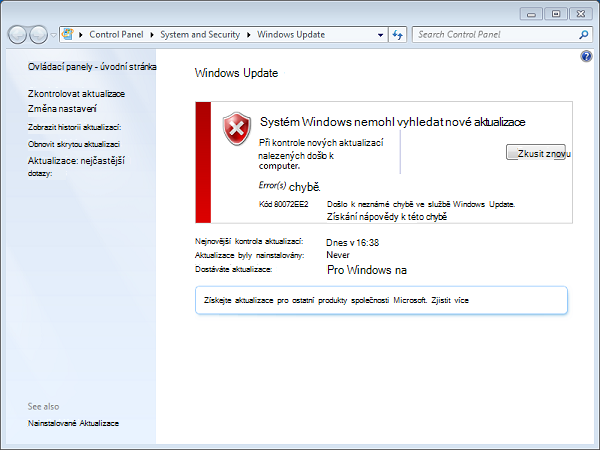Image resolution: width=600 pixels, height=450 pixels.
Task: Click Systém Windows nemohl vyhledat heading
Action: [x=393, y=122]
